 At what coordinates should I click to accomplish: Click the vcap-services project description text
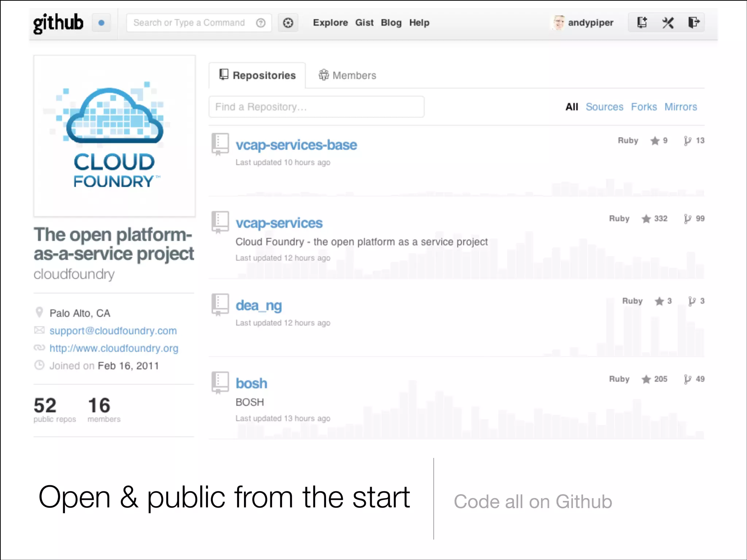point(361,242)
